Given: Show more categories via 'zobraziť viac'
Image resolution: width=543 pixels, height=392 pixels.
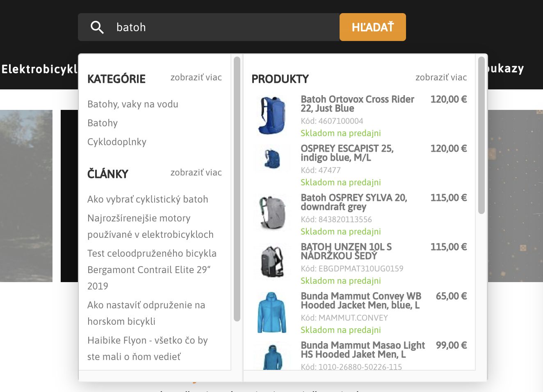Looking at the screenshot, I should [x=196, y=77].
